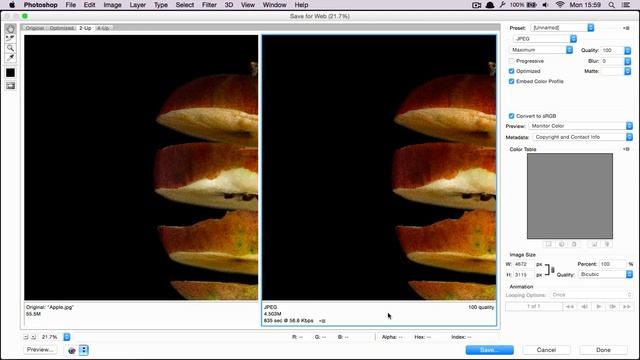The width and height of the screenshot is (640, 360).
Task: Click the Save button
Action: (x=489, y=350)
